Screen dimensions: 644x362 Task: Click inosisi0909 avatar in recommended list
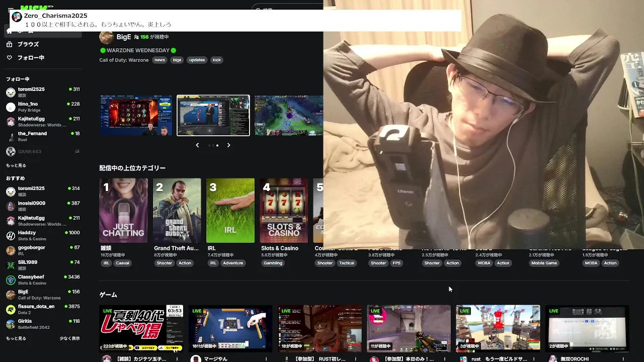[x=11, y=206]
